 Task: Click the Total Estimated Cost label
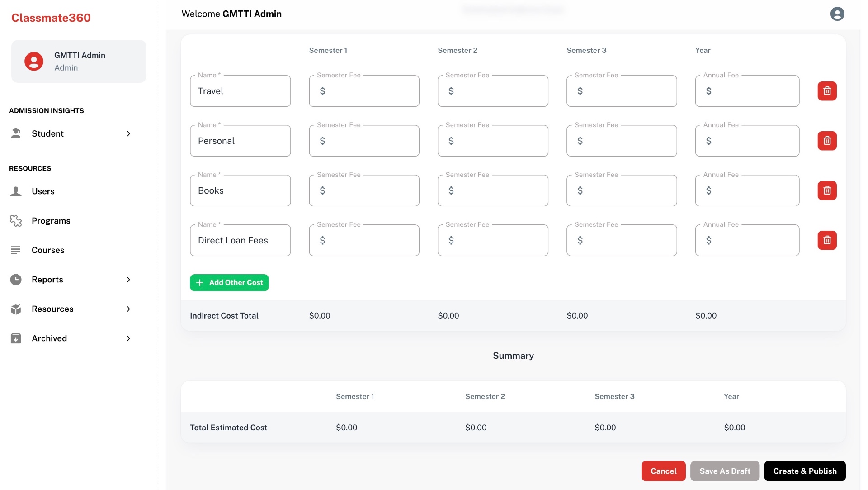228,428
